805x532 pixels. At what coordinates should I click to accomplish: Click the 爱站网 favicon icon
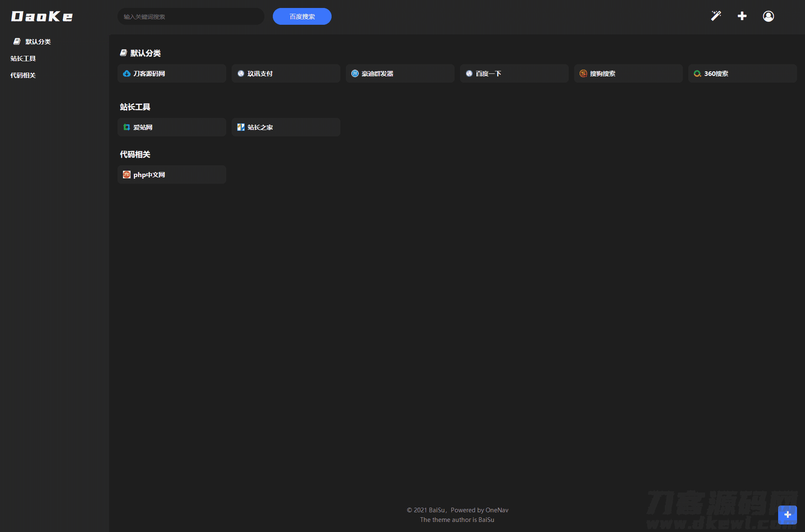tap(127, 127)
